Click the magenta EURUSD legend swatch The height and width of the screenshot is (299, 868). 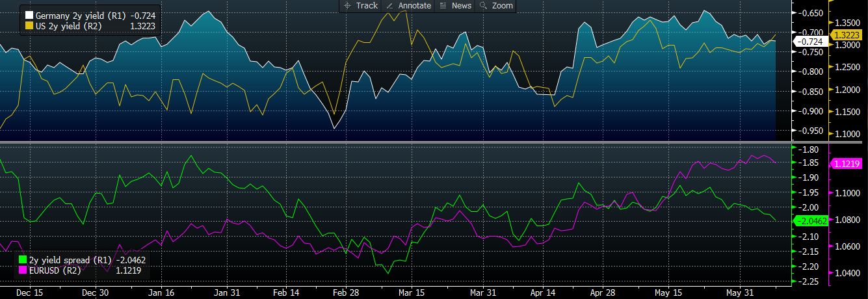click(23, 270)
